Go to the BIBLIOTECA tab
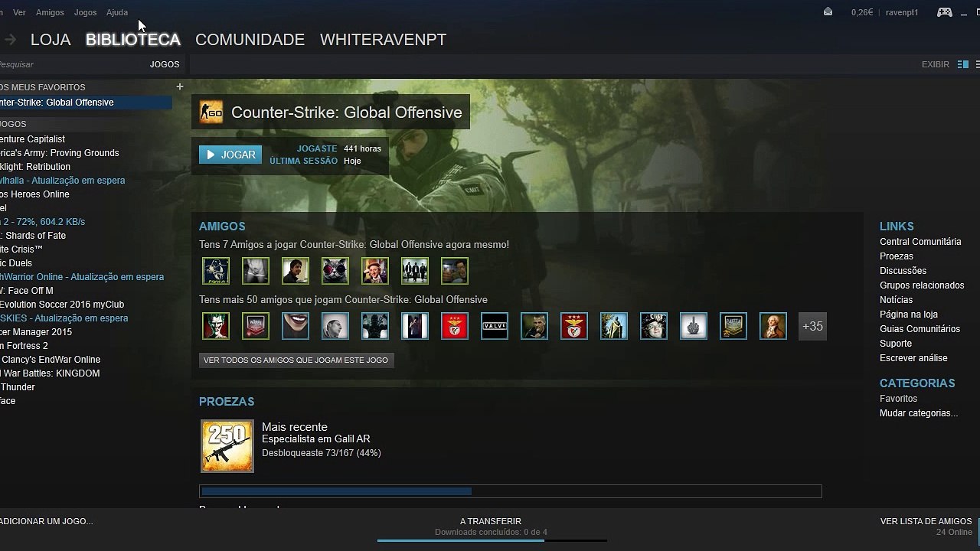 (133, 40)
